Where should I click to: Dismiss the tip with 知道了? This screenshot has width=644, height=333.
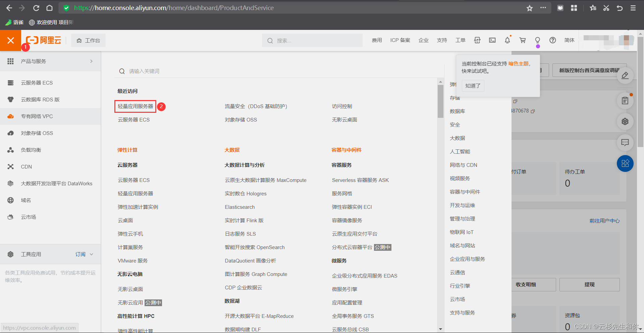473,86
